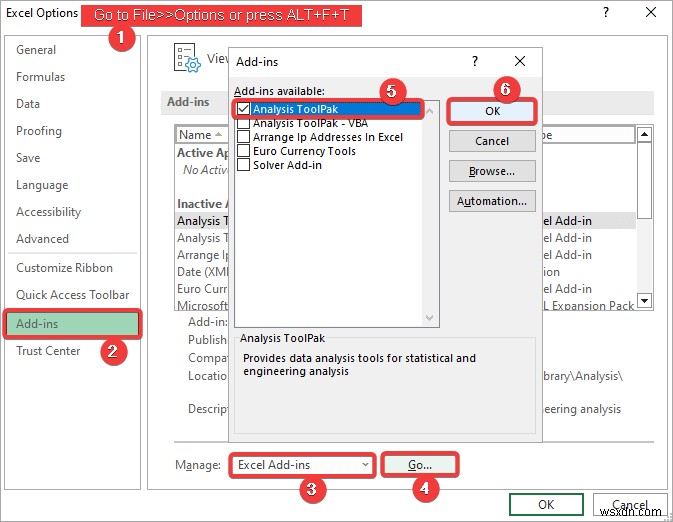Open Accessibility options
Image resolution: width=673 pixels, height=522 pixels.
(48, 212)
